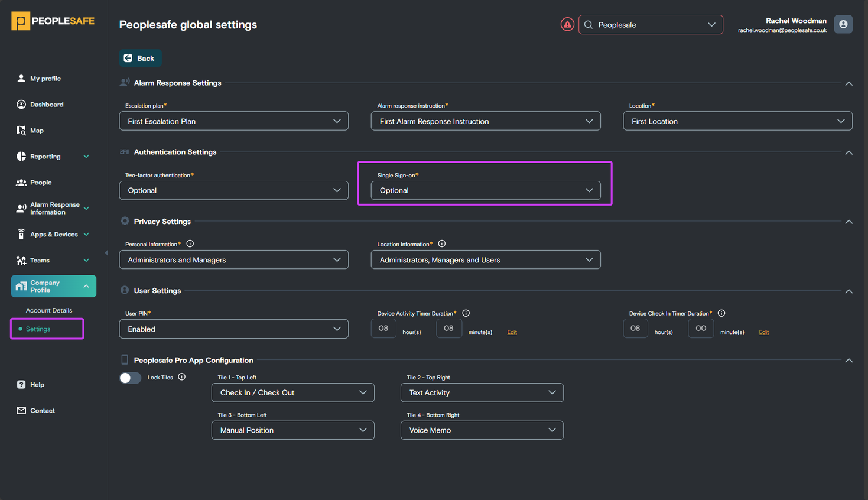
Task: Toggle the Lock Tiles switch
Action: [130, 378]
